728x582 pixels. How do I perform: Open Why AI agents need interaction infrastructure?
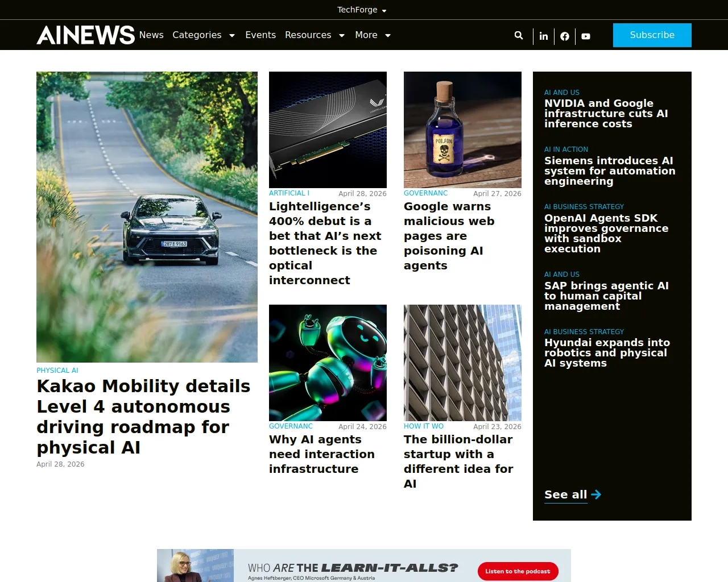click(322, 454)
